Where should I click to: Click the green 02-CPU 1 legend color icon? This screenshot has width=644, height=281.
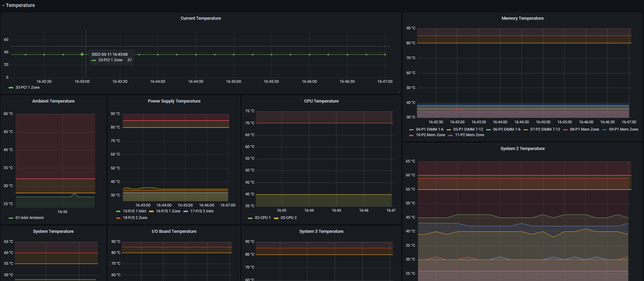coord(250,218)
